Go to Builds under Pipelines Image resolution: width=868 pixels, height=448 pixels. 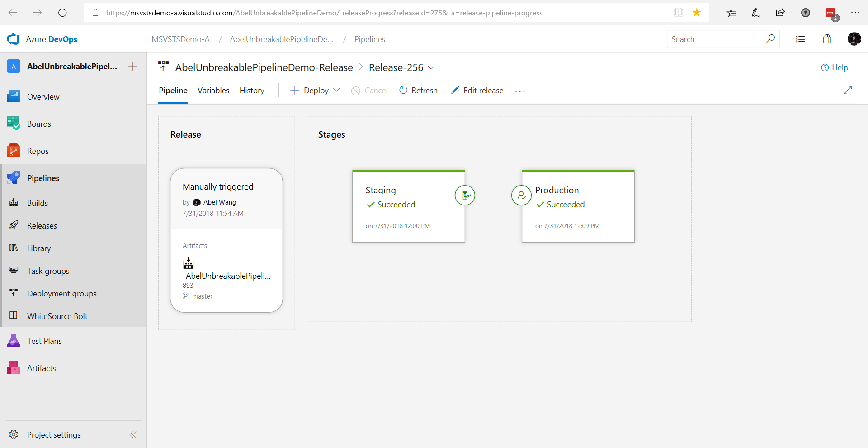[x=73, y=203]
